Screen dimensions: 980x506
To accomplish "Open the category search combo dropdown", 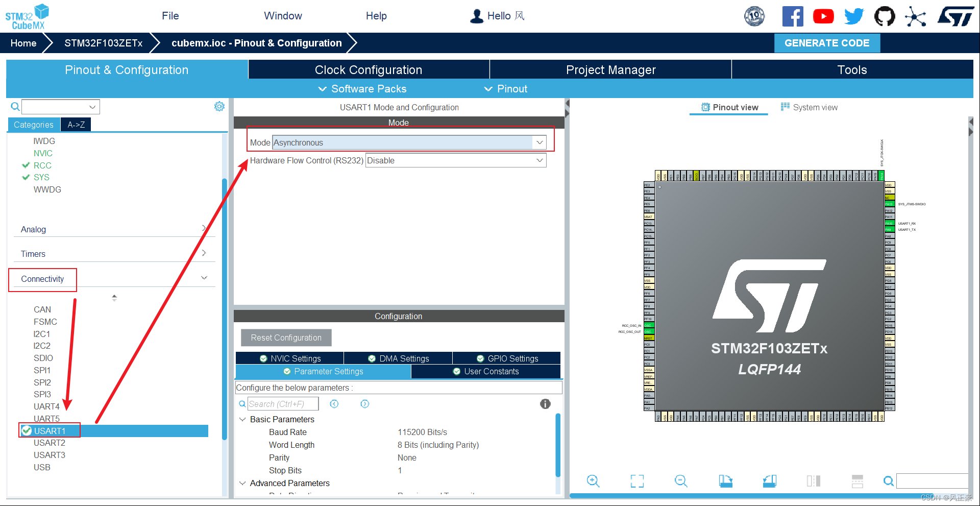I will tap(92, 107).
